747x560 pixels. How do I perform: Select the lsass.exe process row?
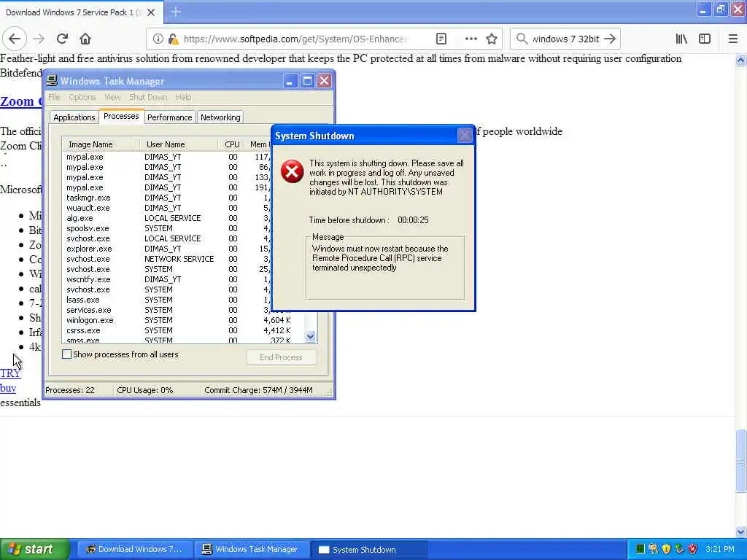tap(167, 300)
